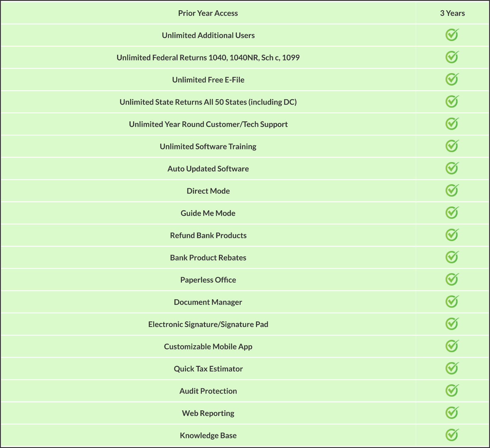Click the 'Knowledge Base' text
This screenshot has height=448, width=490.
tap(208, 436)
